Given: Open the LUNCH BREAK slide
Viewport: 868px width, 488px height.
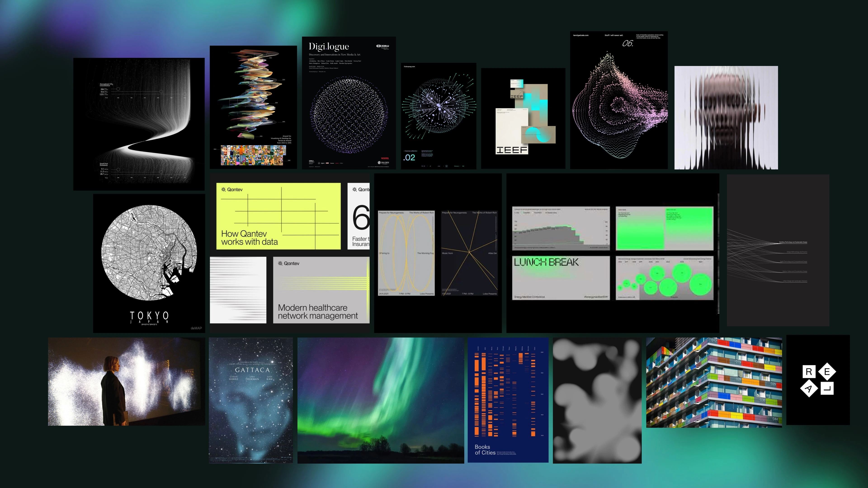Looking at the screenshot, I should pyautogui.click(x=561, y=278).
